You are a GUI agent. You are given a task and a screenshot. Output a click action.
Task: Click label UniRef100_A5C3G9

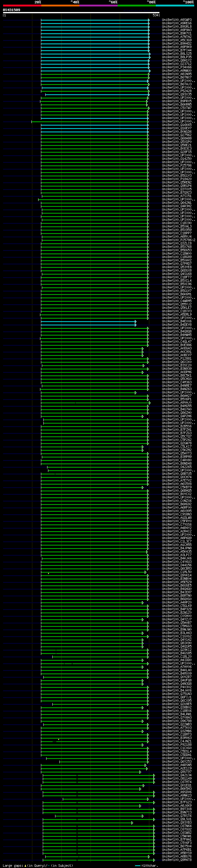(x=177, y=40)
